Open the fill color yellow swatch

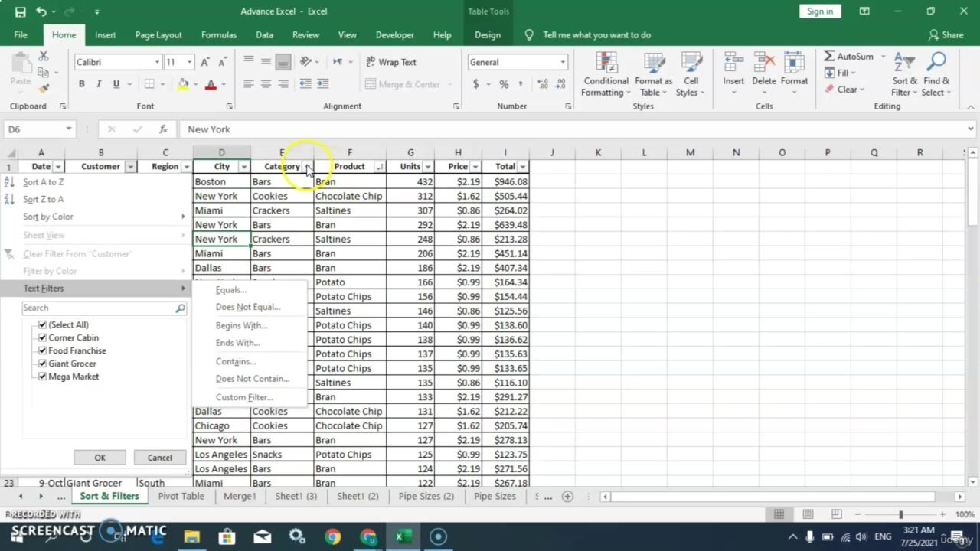tap(183, 84)
